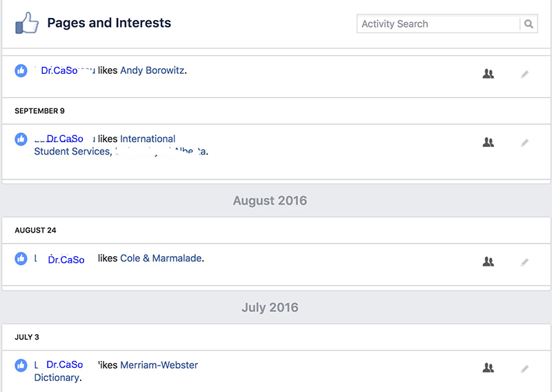Click the search magnifier icon

tap(529, 24)
